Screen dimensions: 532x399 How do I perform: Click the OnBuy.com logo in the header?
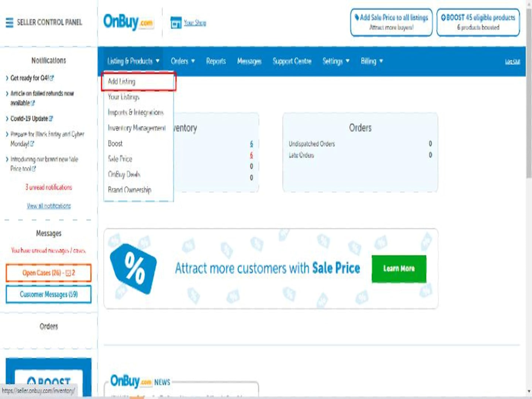point(128,22)
